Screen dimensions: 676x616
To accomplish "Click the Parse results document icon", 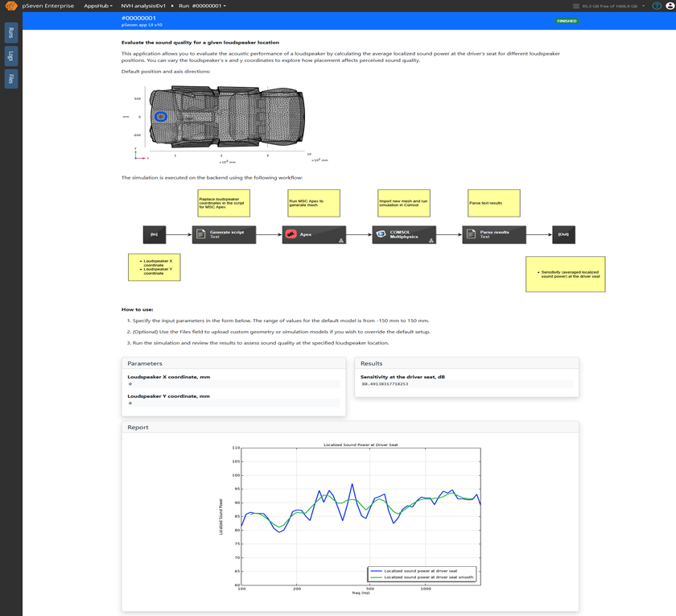I will coord(471,234).
